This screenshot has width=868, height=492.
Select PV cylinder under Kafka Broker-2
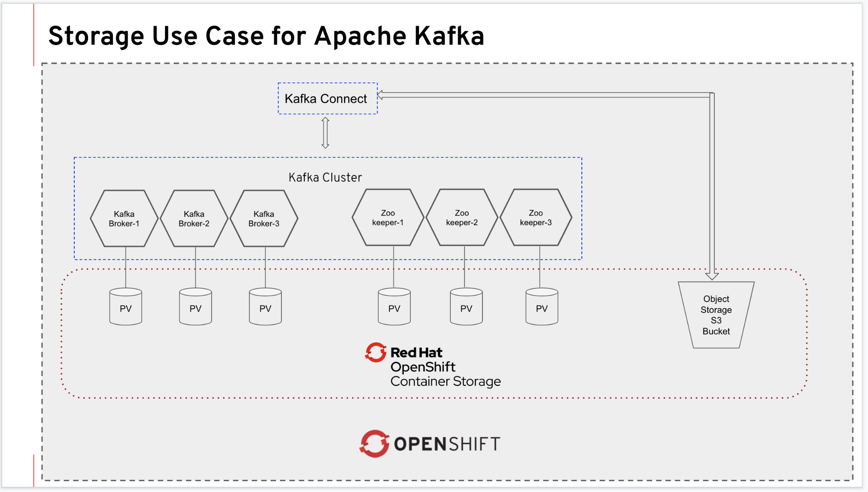195,308
